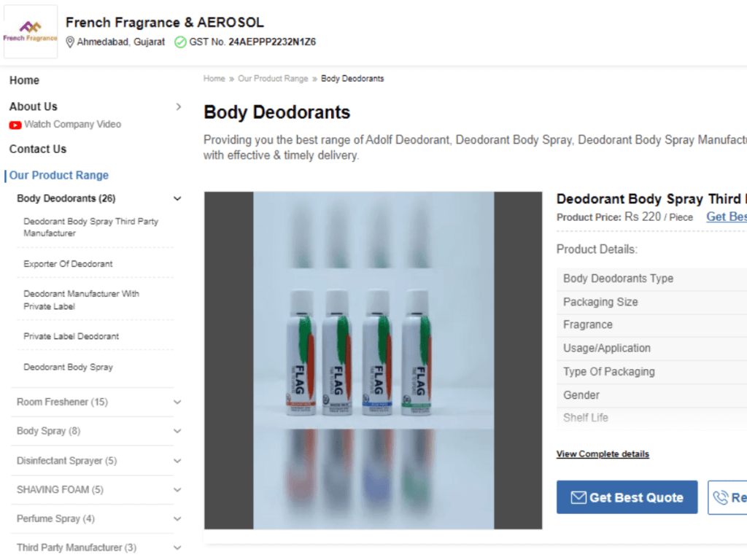Expand the About Us submenu arrow
This screenshot has width=747, height=560.
click(179, 106)
